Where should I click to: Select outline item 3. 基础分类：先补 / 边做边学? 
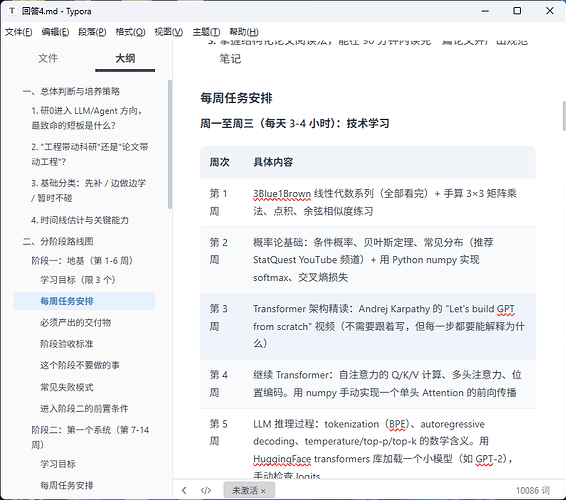tap(88, 190)
